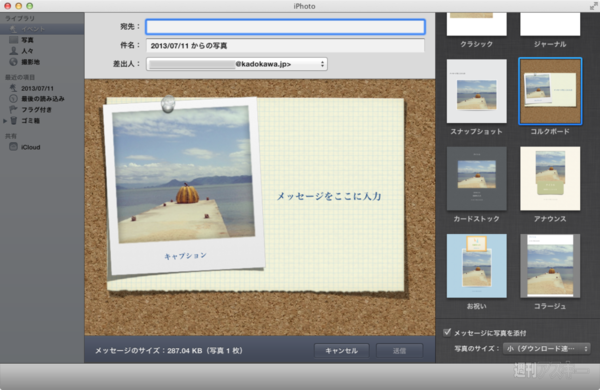Select the Journal (ジャーナル) theme thumbnail

coord(550,24)
